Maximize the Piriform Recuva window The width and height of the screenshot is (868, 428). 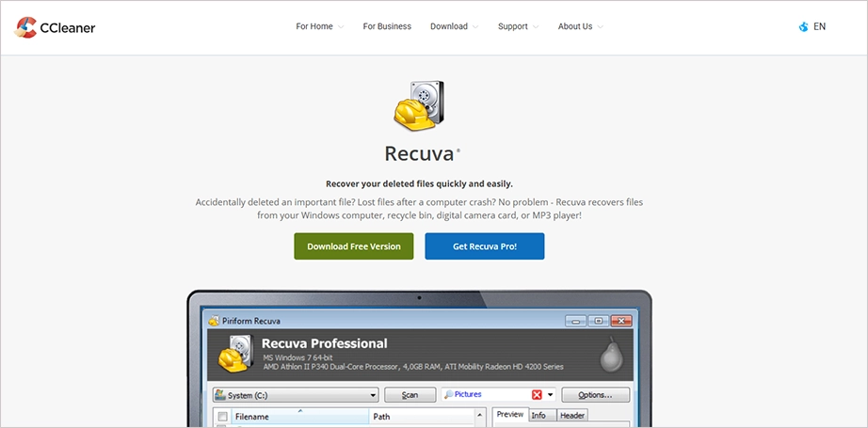coord(599,321)
